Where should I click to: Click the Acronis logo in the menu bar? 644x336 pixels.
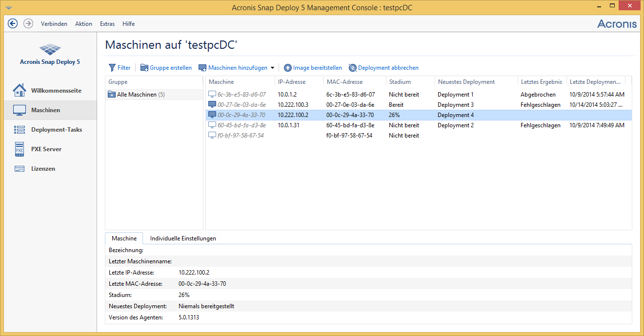(617, 24)
